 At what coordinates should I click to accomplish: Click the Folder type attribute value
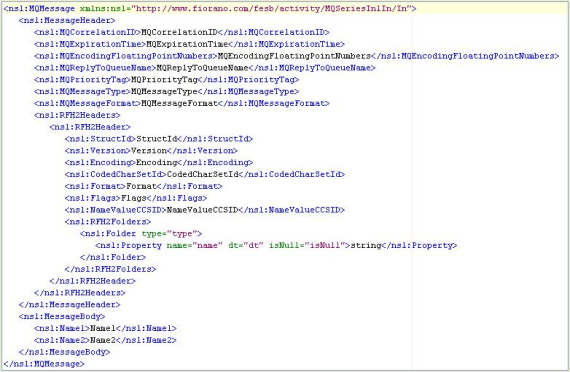182,233
